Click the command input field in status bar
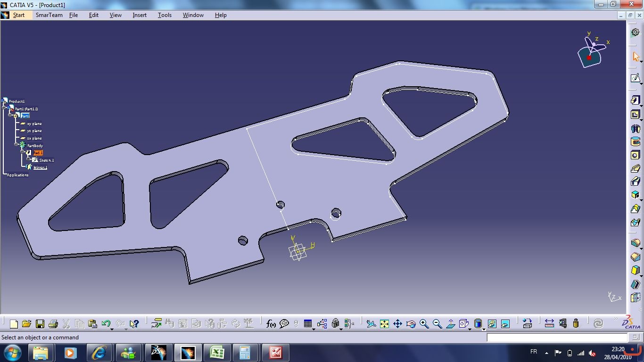 557,337
